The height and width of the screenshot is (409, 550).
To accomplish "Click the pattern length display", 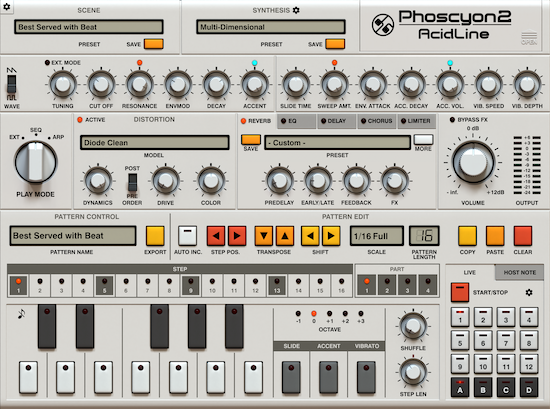I will (424, 236).
